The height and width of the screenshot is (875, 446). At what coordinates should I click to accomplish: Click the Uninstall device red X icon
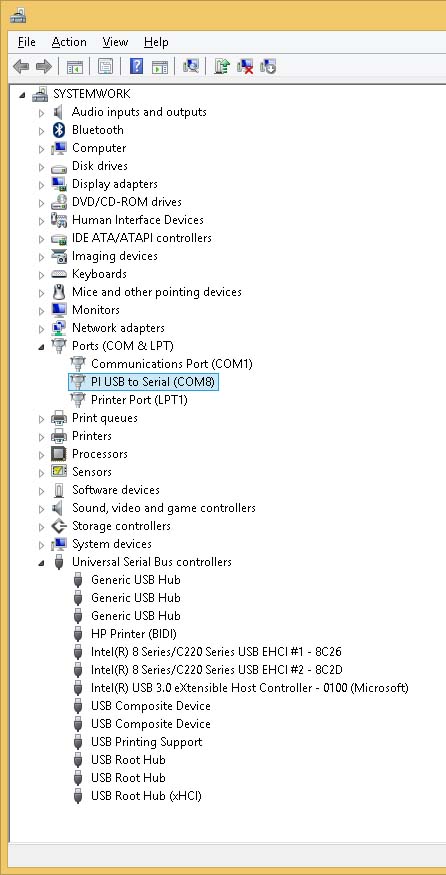244,67
